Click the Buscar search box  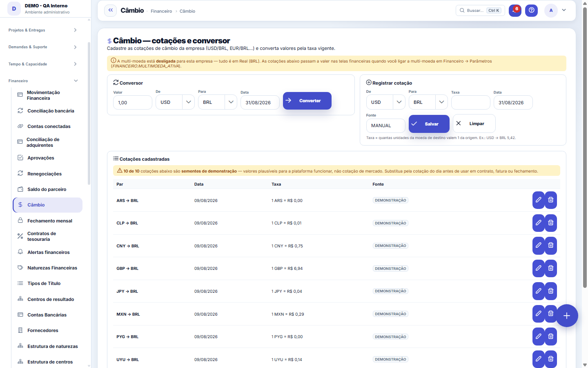[480, 11]
